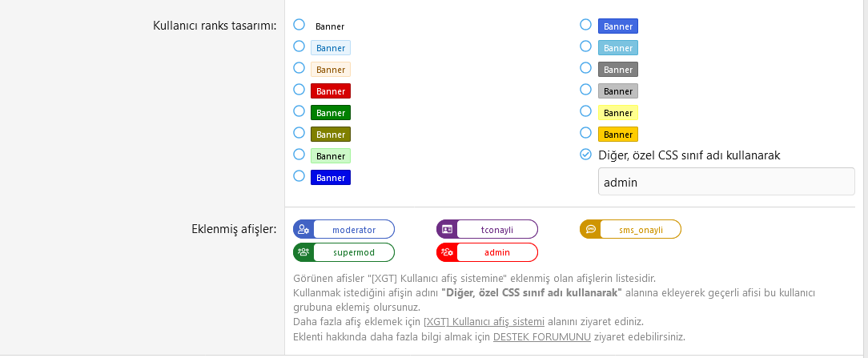Click the supermod banner label
The image size is (868, 358).
pyautogui.click(x=354, y=252)
